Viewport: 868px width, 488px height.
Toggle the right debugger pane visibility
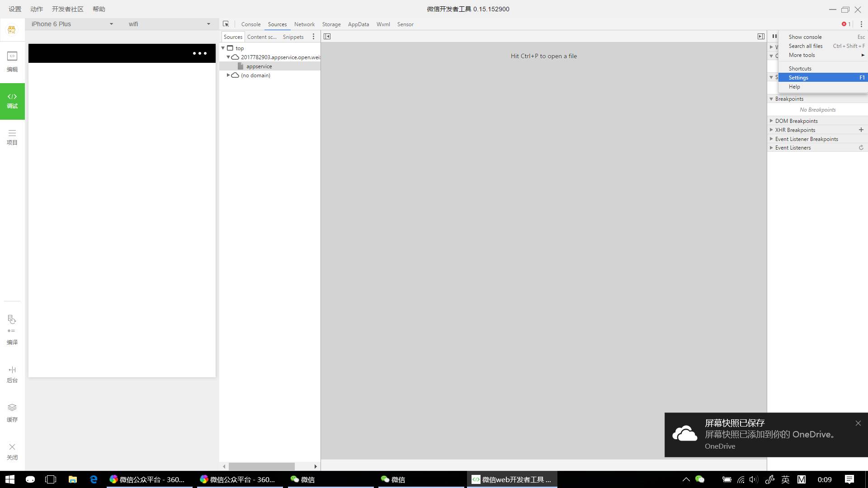pos(761,37)
